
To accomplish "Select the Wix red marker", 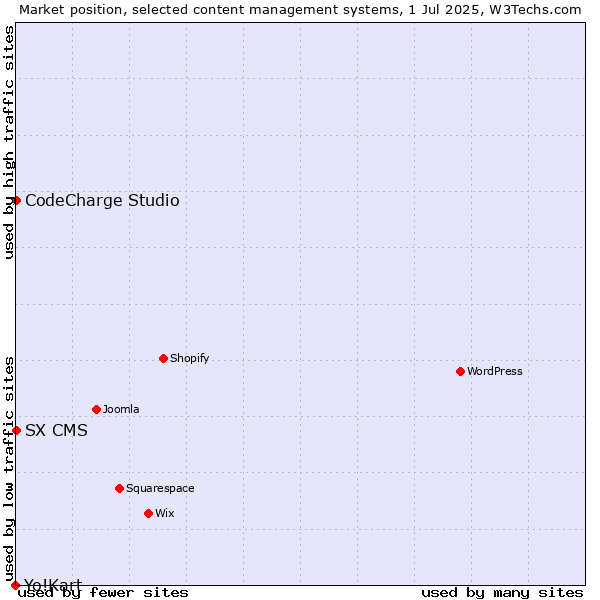I will pos(148,514).
